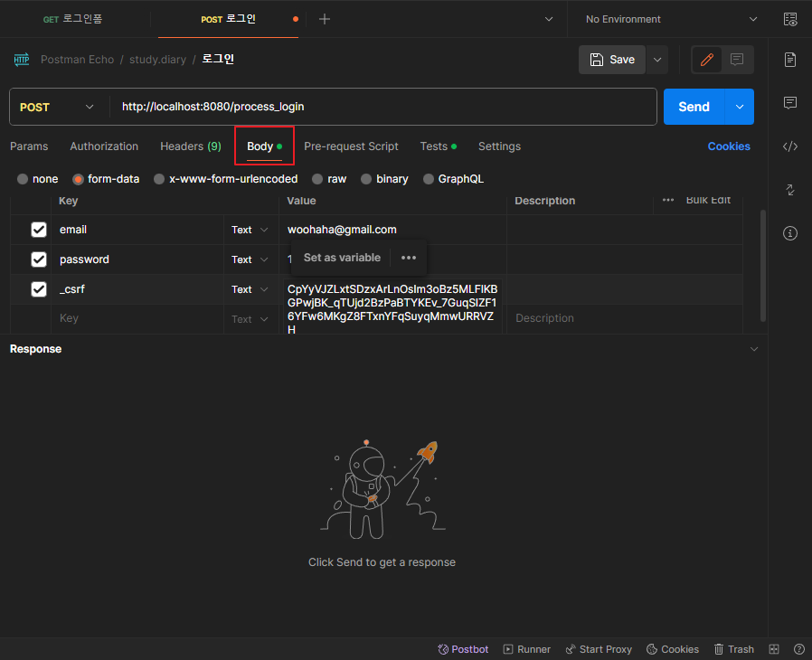Select the GraphQL body type radio

click(429, 179)
